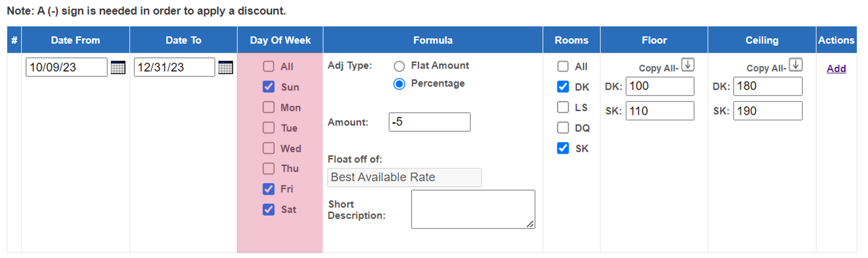Click the Floor SK field 110

click(660, 111)
